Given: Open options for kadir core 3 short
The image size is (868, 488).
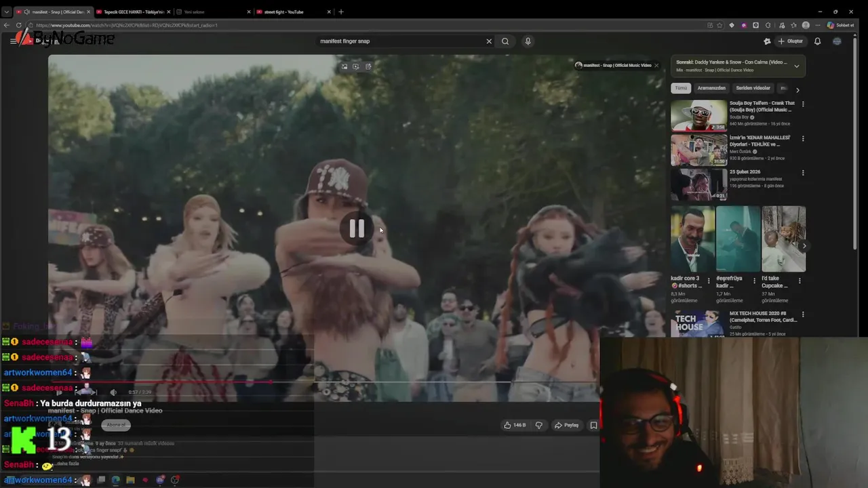Looking at the screenshot, I should point(709,280).
